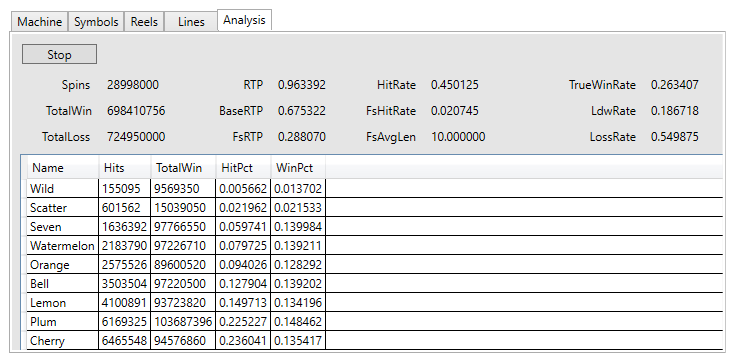Click Watermelon total win 97226710
732x363 pixels.
(183, 245)
